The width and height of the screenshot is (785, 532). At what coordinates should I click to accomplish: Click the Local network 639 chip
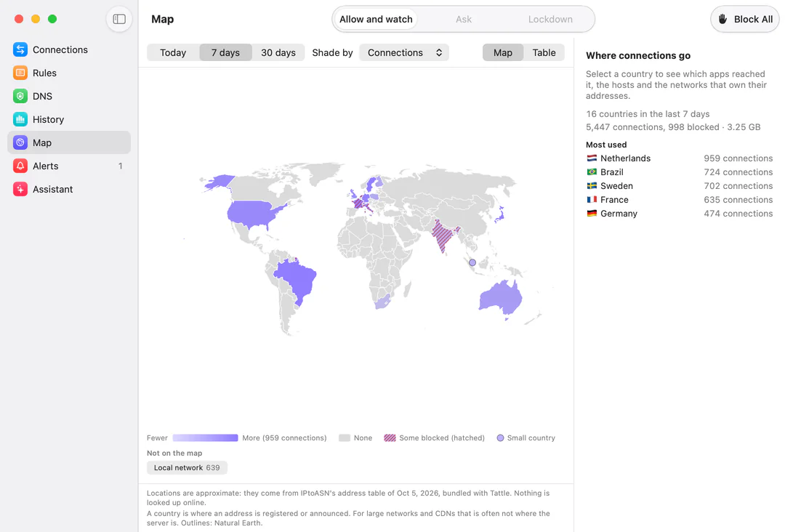(x=187, y=467)
